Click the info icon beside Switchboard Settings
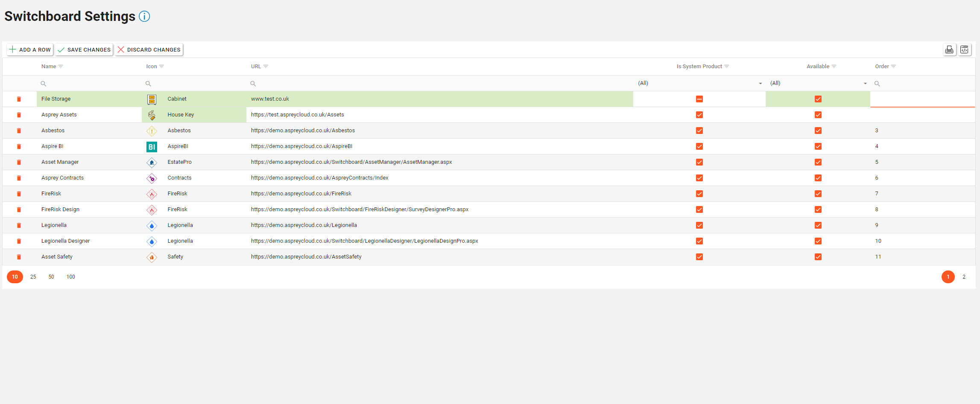The width and height of the screenshot is (980, 404). coord(144,17)
